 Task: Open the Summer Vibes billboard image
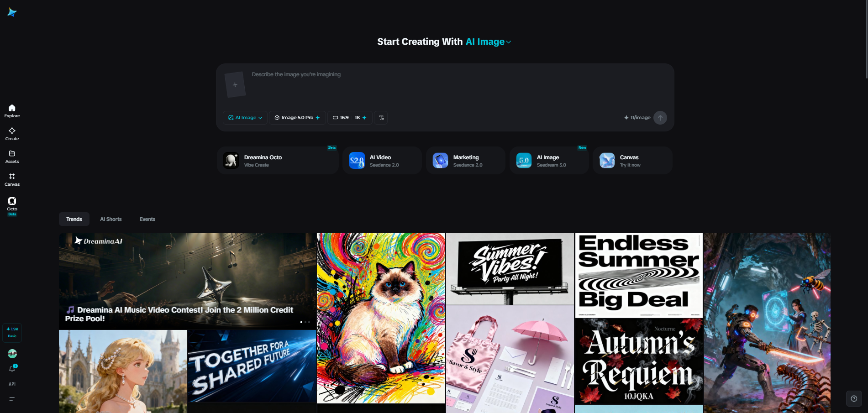(x=510, y=269)
